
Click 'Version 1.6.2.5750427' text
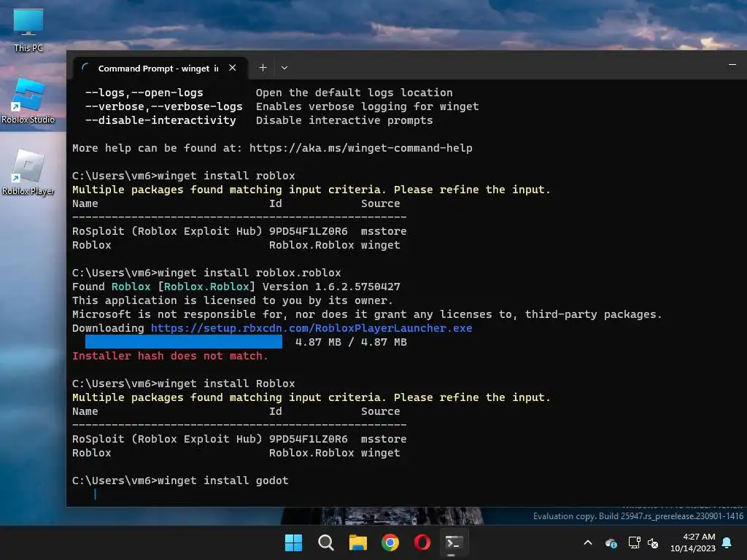click(331, 287)
